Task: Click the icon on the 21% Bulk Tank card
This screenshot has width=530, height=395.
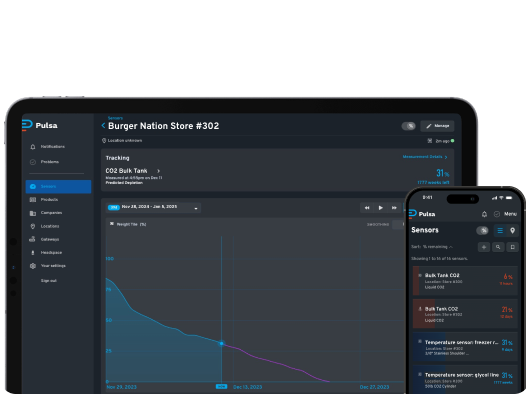Action: pyautogui.click(x=420, y=308)
